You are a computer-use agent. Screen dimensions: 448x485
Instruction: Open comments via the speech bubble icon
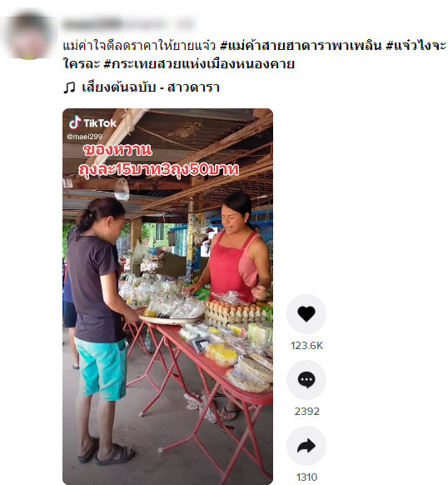[x=306, y=379]
